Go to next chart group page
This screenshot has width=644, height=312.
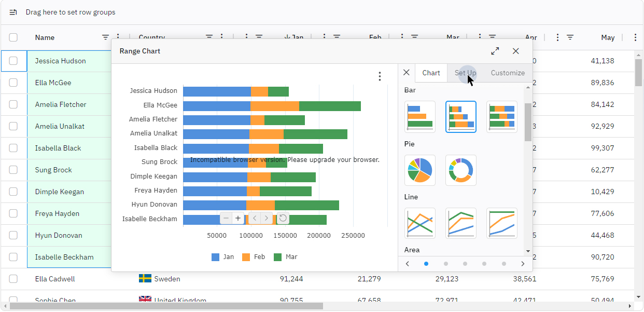click(523, 264)
